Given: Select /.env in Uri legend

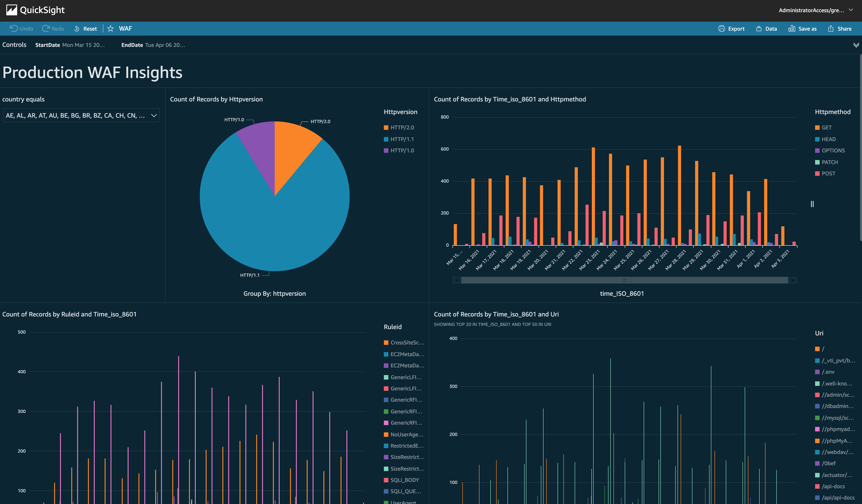Looking at the screenshot, I should (x=825, y=372).
